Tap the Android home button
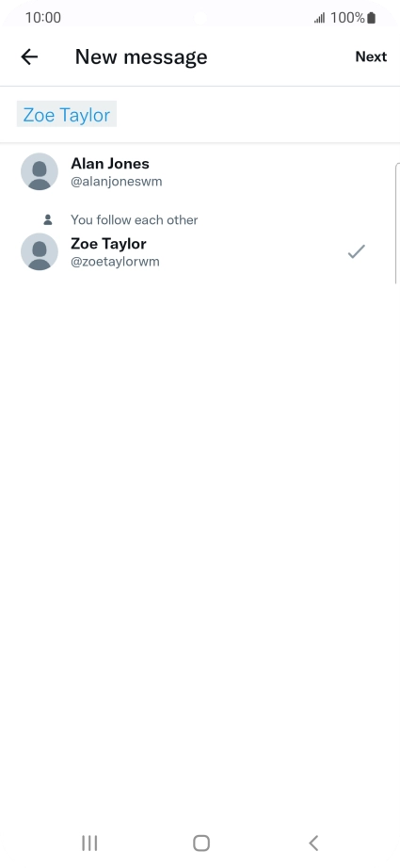400x868 pixels. pyautogui.click(x=201, y=844)
